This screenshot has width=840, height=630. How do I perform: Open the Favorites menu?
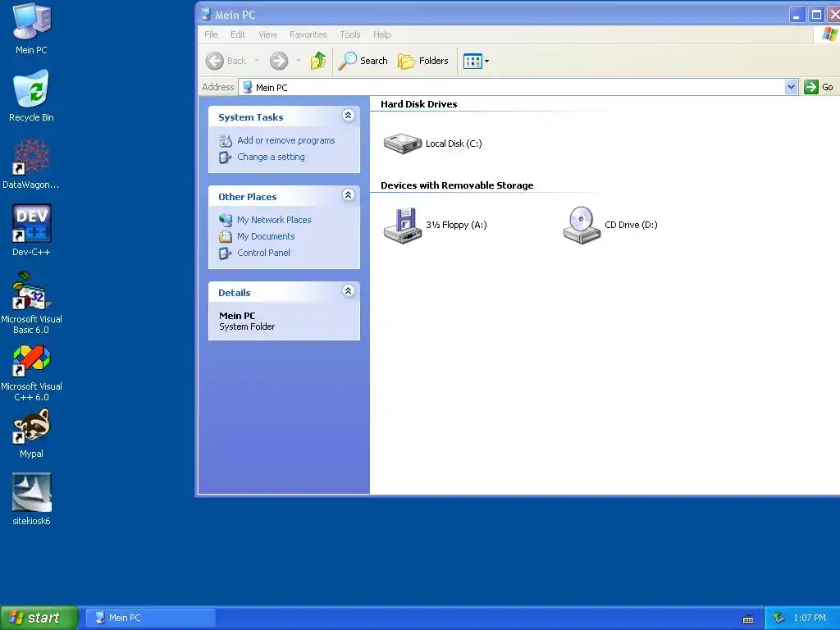click(x=308, y=34)
